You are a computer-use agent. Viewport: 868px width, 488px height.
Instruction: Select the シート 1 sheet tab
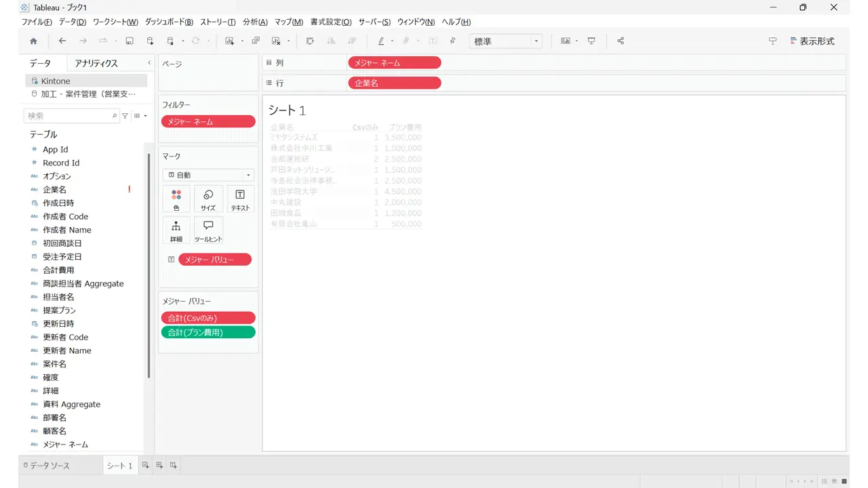(x=120, y=466)
